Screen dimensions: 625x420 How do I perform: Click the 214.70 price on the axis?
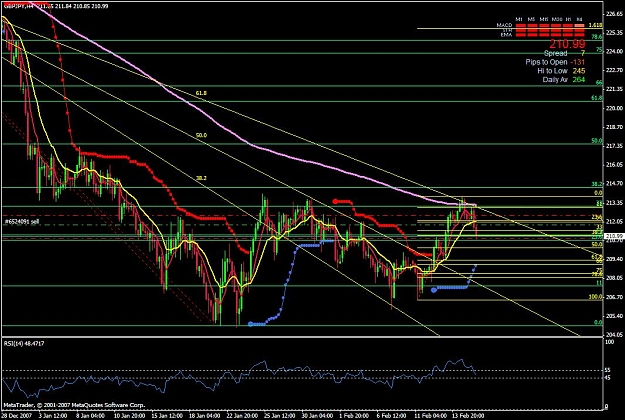(614, 184)
